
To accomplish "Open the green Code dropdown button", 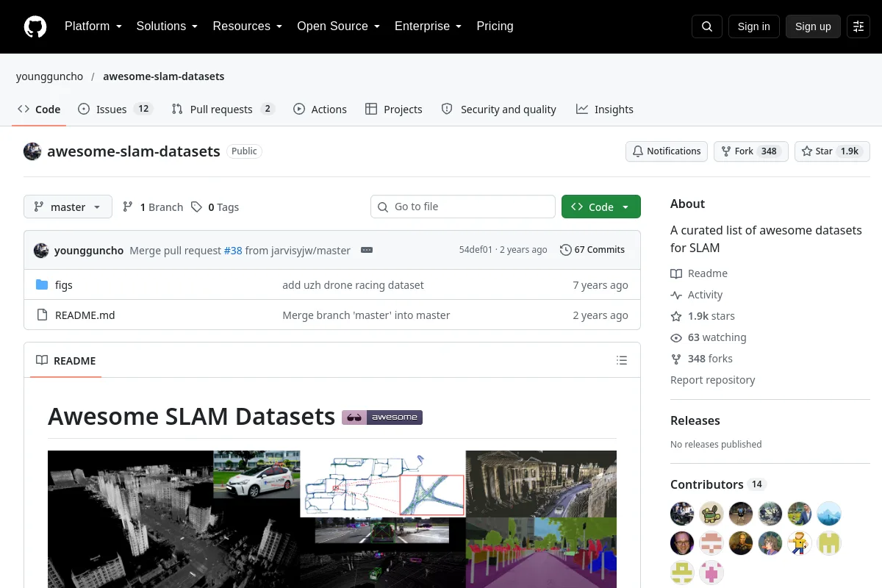I will click(x=601, y=207).
